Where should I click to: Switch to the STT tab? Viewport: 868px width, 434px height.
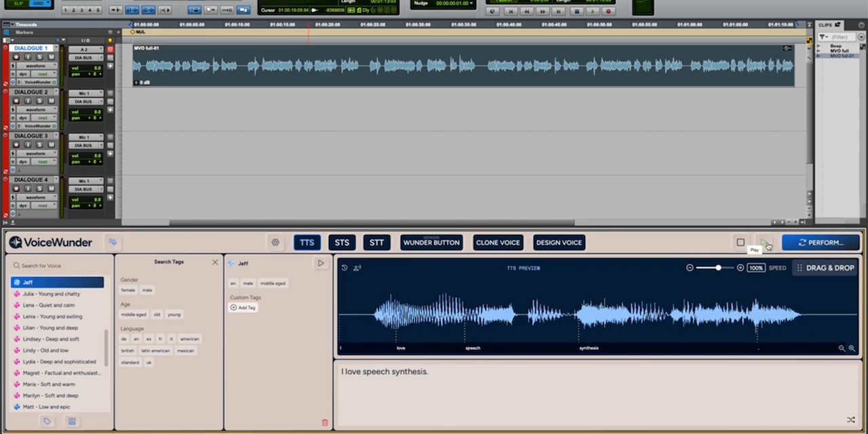(x=376, y=242)
